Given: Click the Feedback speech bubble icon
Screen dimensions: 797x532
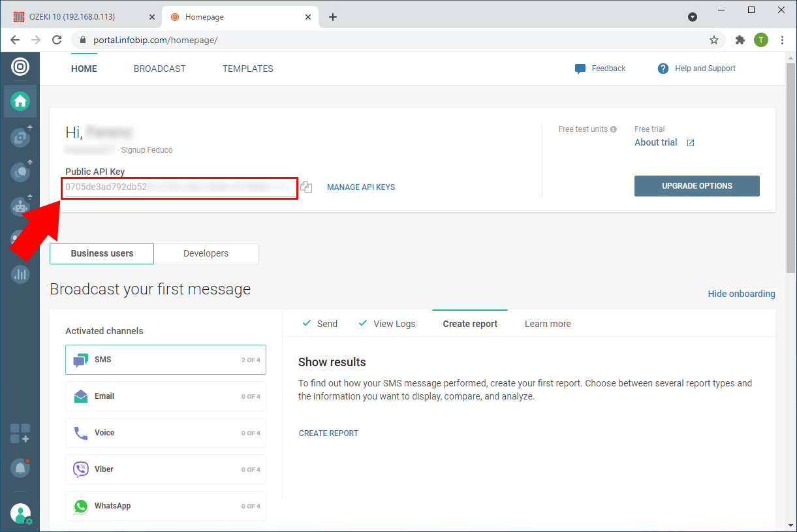Looking at the screenshot, I should click(x=580, y=69).
